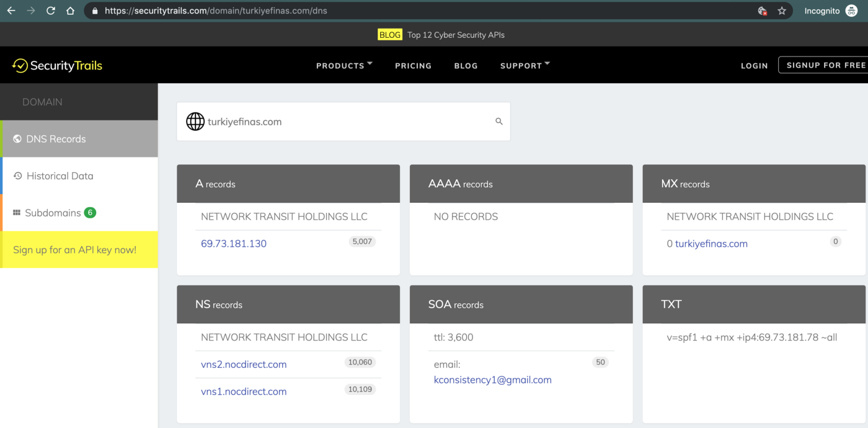This screenshot has width=868, height=428.
Task: Click the SecurityTrails logo
Action: (x=57, y=65)
